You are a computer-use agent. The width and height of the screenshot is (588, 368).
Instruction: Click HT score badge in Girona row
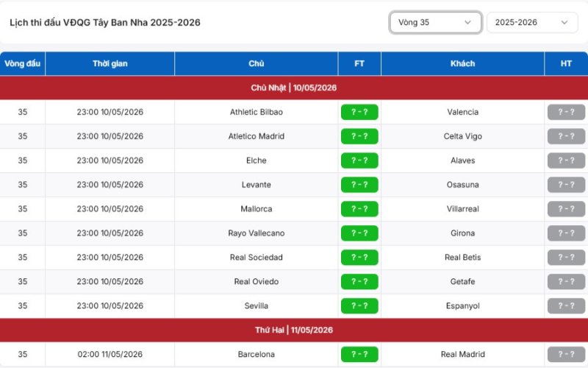[566, 233]
